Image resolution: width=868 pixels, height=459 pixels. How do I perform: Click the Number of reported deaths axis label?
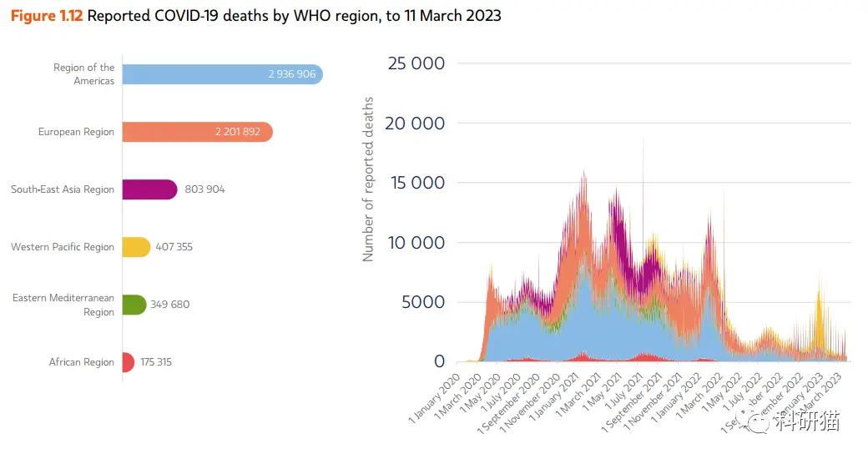(368, 179)
